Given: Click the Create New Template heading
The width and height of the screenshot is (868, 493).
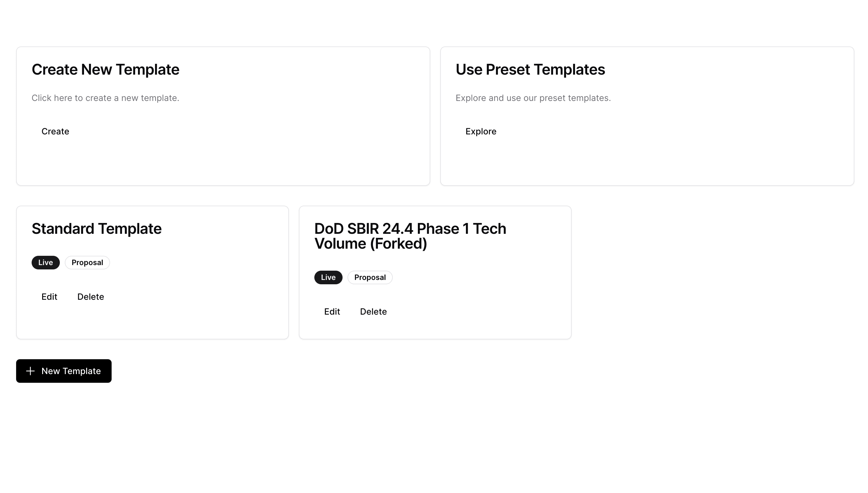Looking at the screenshot, I should 105,70.
